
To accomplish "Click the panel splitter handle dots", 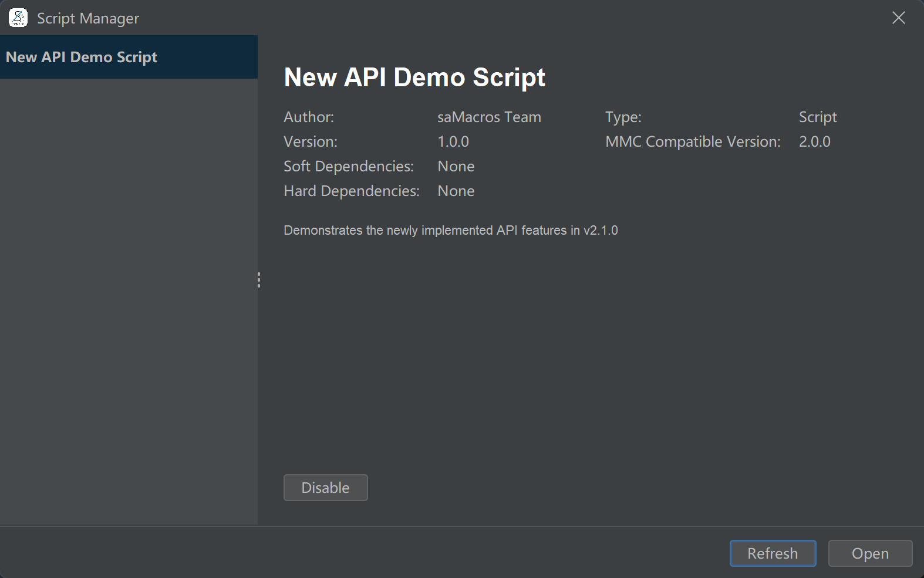I will 258,280.
